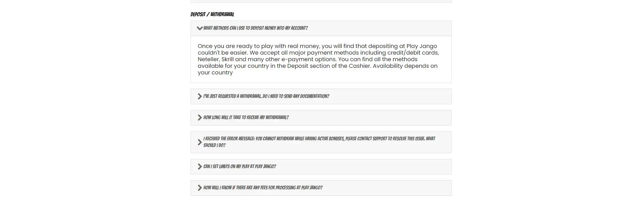Open 'Can I set limits on my play' question
This screenshot has width=644, height=203.
point(240,167)
